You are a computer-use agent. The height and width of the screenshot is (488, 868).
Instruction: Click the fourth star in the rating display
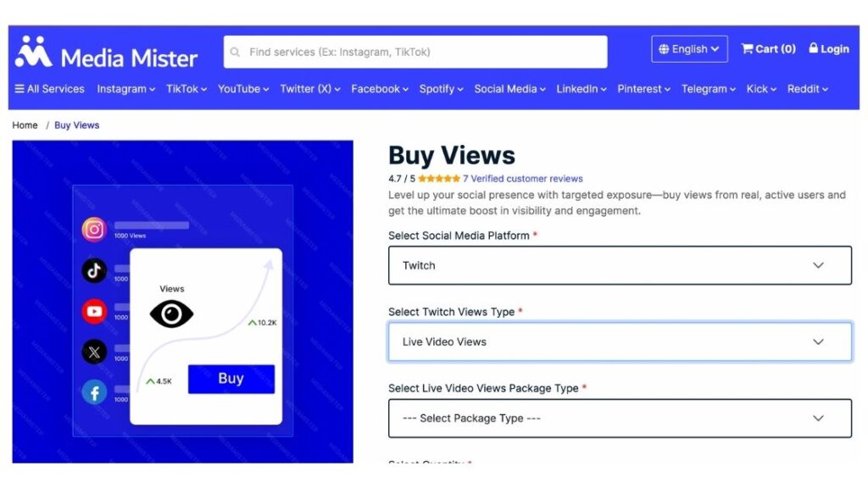click(446, 179)
